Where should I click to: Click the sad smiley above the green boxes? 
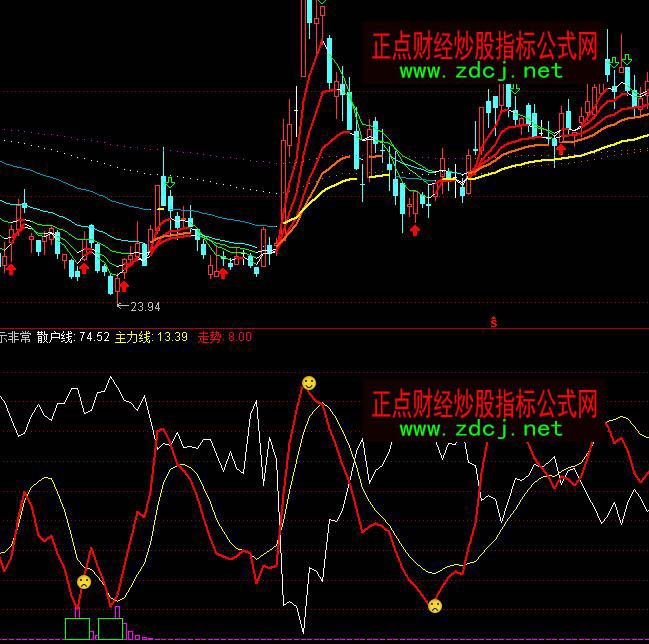coord(84,581)
